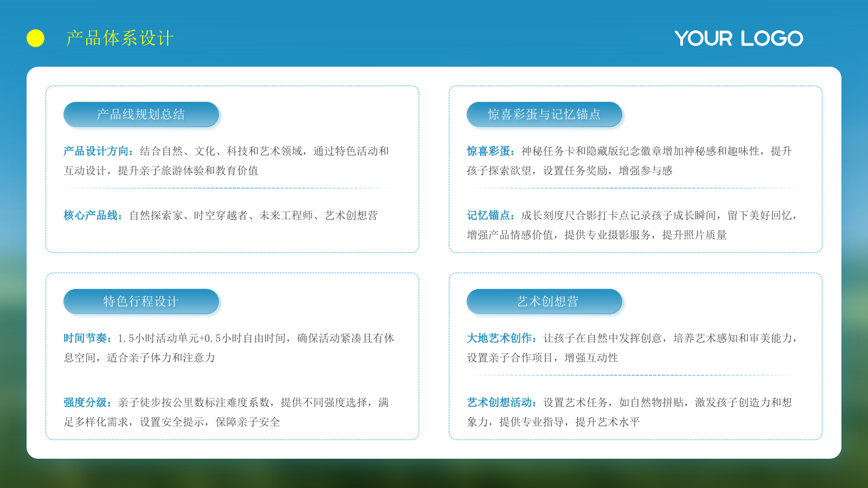The width and height of the screenshot is (868, 488).
Task: Click the bold label 核心产品线
Action: click(92, 216)
